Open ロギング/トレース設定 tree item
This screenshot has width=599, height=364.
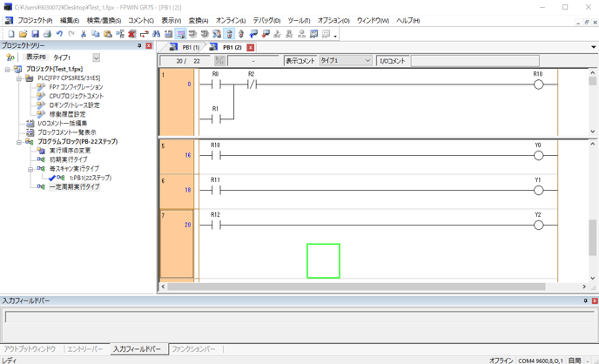click(x=74, y=105)
